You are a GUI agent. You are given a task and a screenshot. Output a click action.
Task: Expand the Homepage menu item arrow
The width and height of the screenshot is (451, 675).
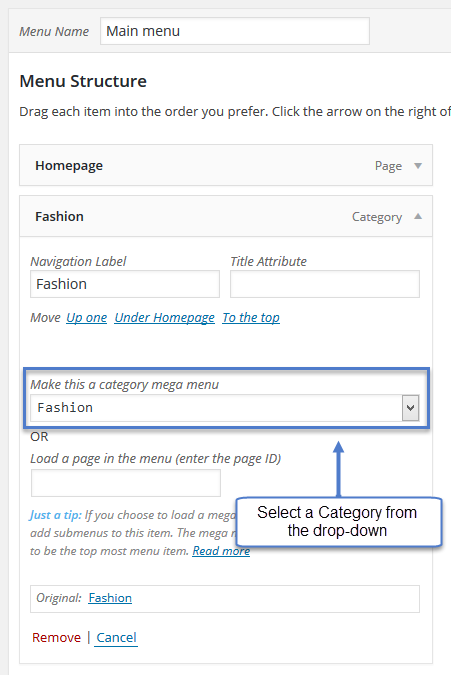pos(417,166)
